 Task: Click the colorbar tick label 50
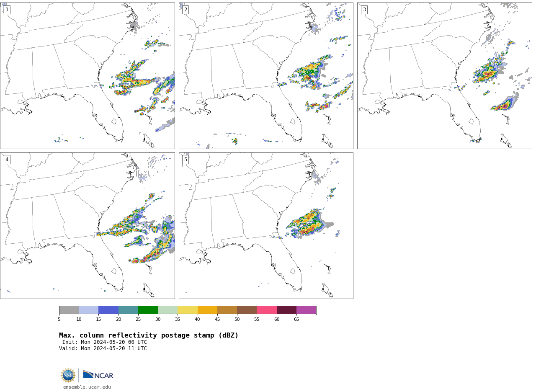pyautogui.click(x=237, y=320)
